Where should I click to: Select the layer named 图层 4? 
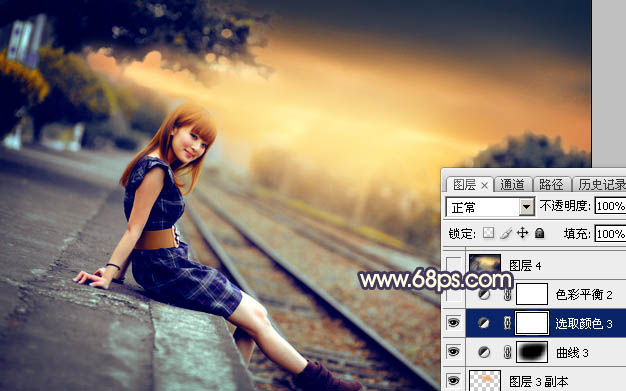[525, 266]
